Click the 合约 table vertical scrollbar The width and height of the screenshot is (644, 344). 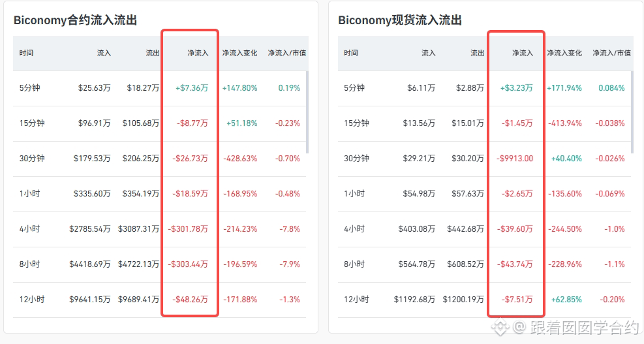pos(307,112)
